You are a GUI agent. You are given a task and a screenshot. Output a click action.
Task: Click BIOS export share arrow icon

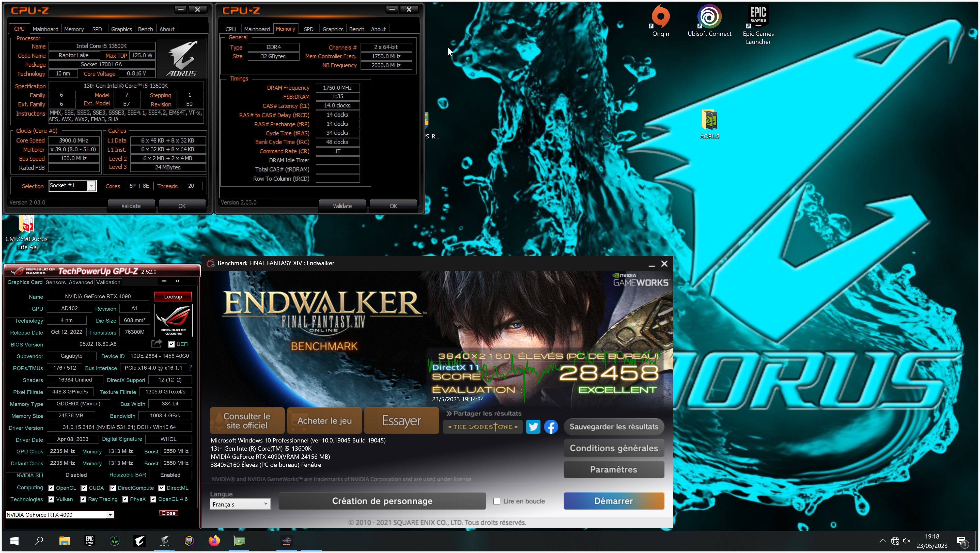[x=157, y=344]
